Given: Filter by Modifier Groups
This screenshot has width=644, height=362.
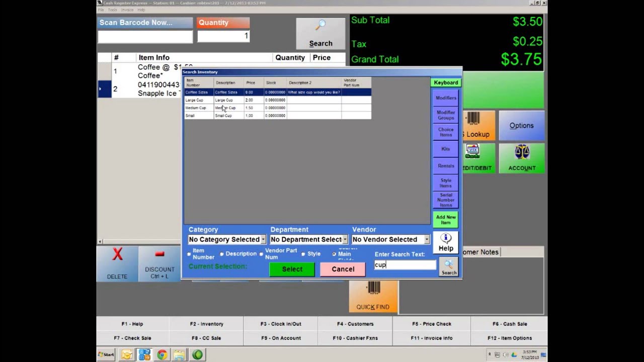Looking at the screenshot, I should [446, 115].
